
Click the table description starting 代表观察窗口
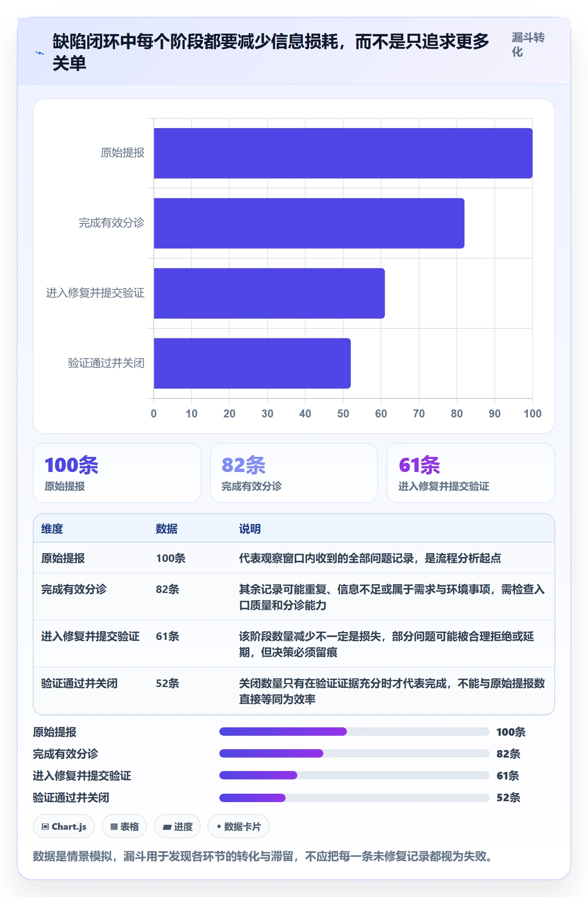click(x=370, y=558)
